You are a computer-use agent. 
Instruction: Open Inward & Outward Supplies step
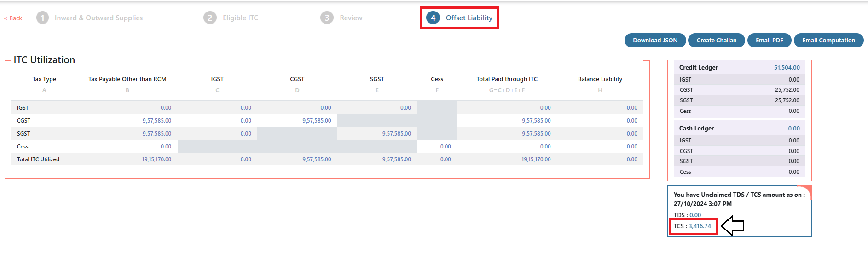coord(98,18)
